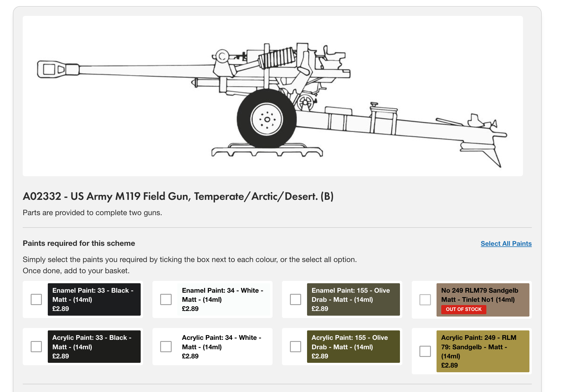Click the red OUT OF STOCK badge
Screen dimensions: 561x392
click(463, 309)
